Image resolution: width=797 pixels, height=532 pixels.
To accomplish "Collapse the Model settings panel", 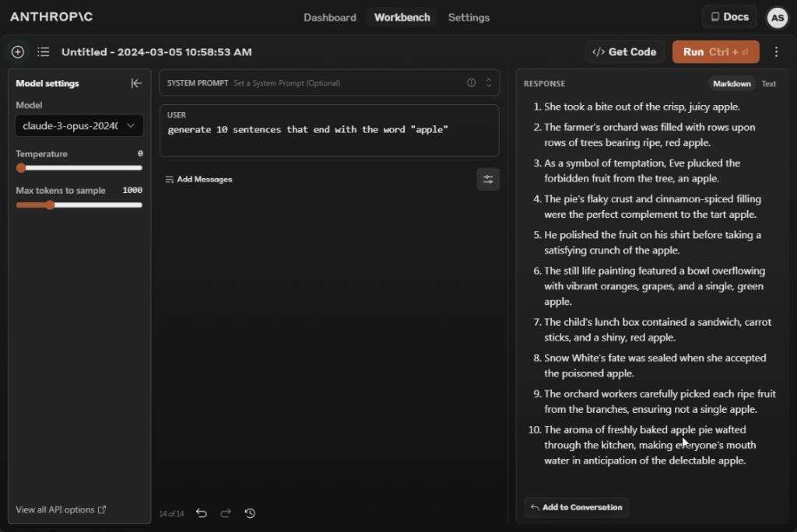I will point(136,83).
